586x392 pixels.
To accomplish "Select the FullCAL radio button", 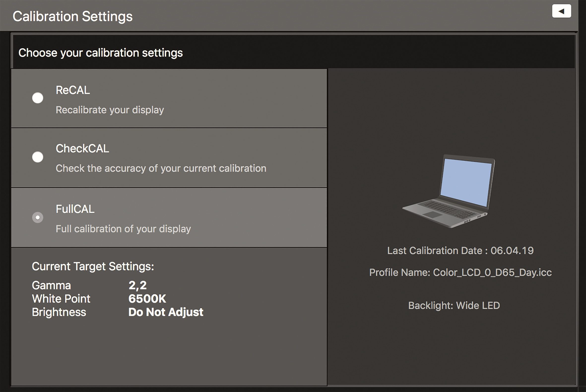I will [x=38, y=217].
